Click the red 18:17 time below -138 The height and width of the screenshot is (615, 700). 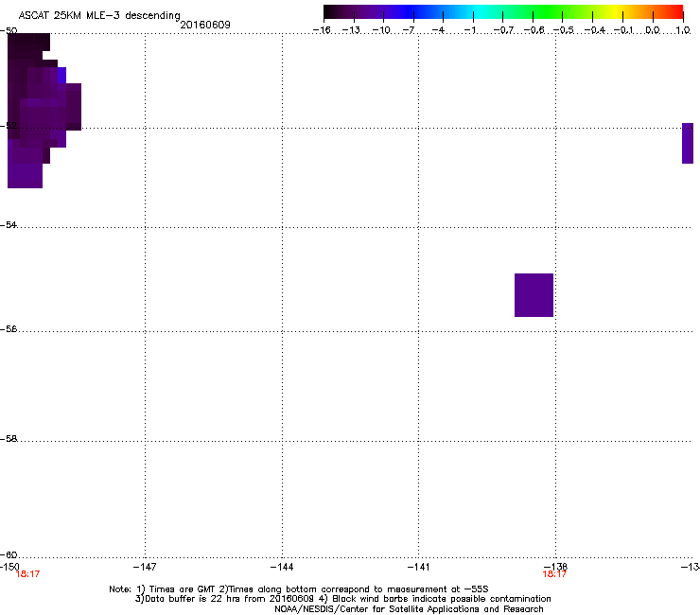point(554,574)
